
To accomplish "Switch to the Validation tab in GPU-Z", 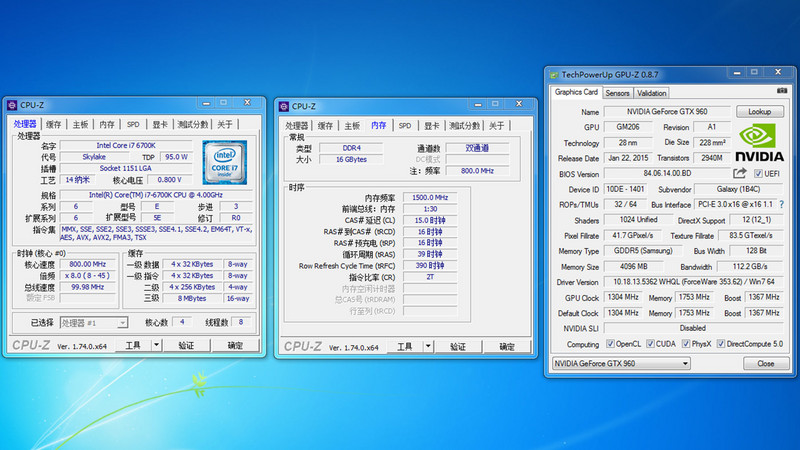I will point(652,93).
